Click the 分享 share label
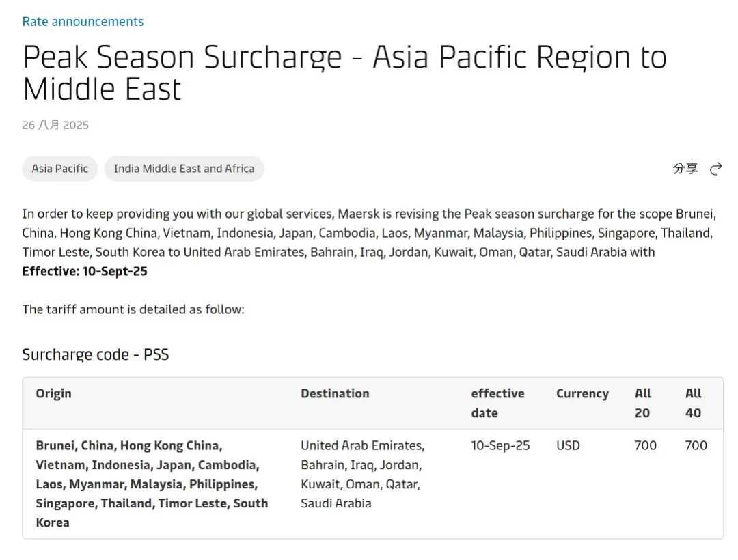This screenshot has width=738, height=560. point(685,169)
